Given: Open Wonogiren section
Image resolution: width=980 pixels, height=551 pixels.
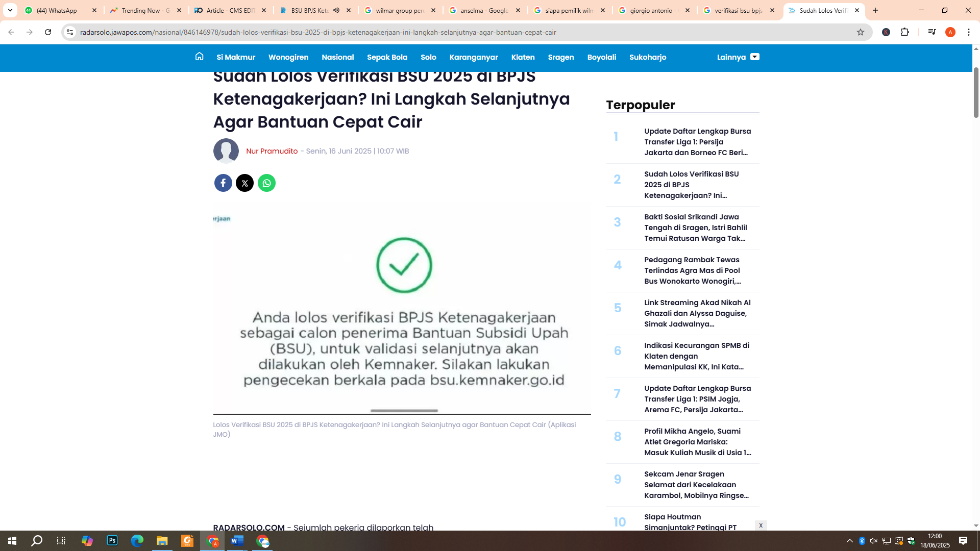Looking at the screenshot, I should [288, 57].
